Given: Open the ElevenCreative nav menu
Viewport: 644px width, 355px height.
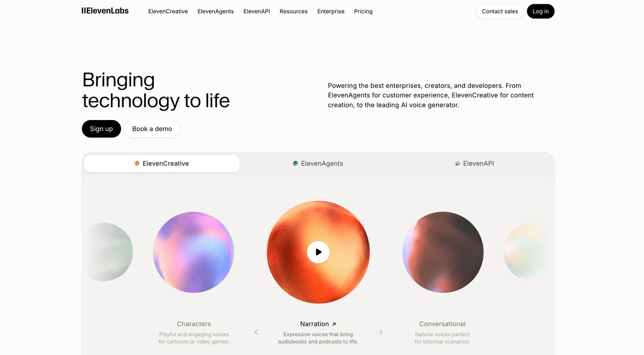Looking at the screenshot, I should (168, 12).
